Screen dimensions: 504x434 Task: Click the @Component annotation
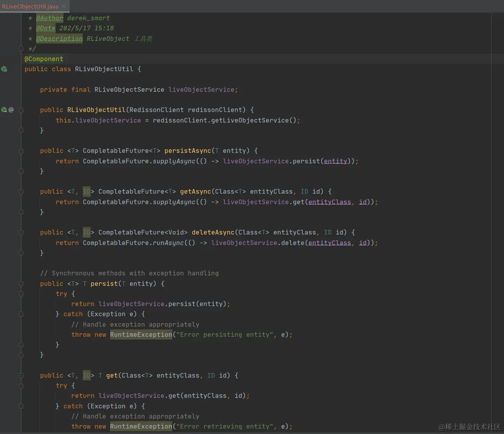click(x=44, y=59)
